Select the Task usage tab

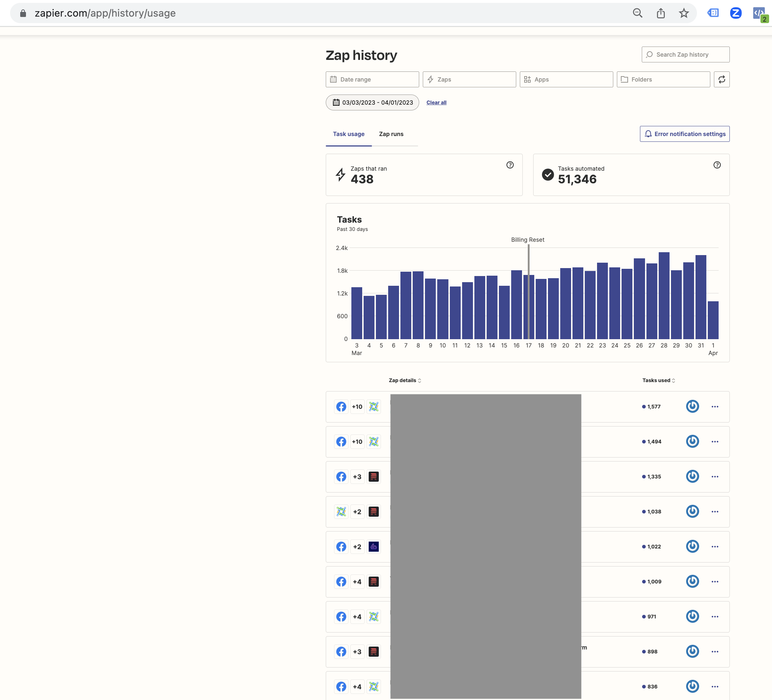348,134
